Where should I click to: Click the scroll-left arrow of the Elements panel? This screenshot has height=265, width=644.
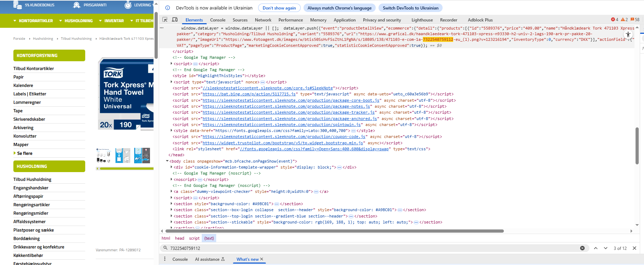162,231
